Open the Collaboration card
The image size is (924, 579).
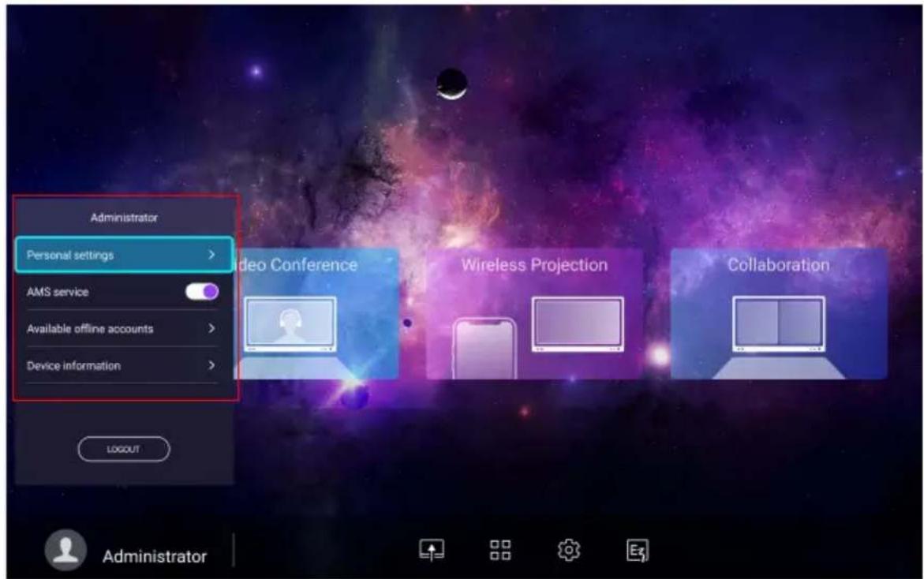tap(779, 314)
